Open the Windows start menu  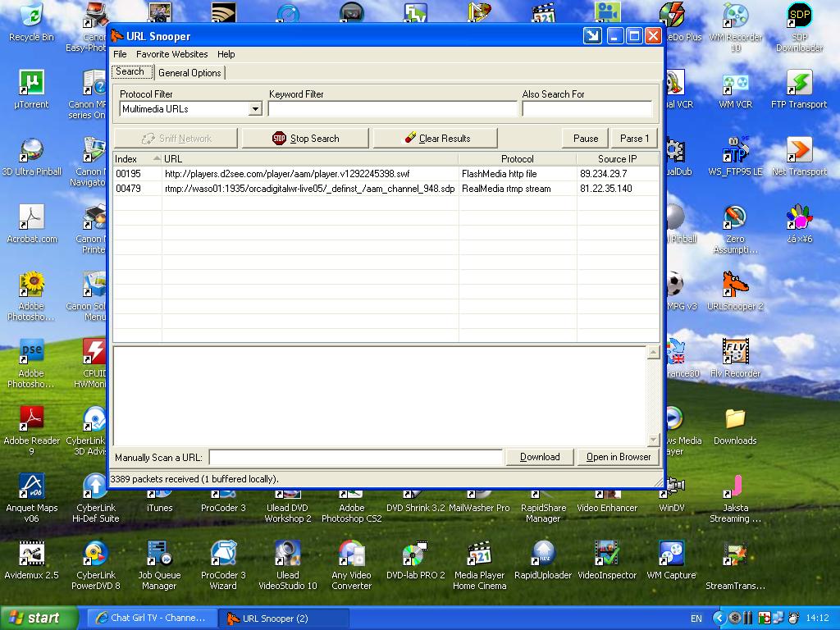pos(39,618)
